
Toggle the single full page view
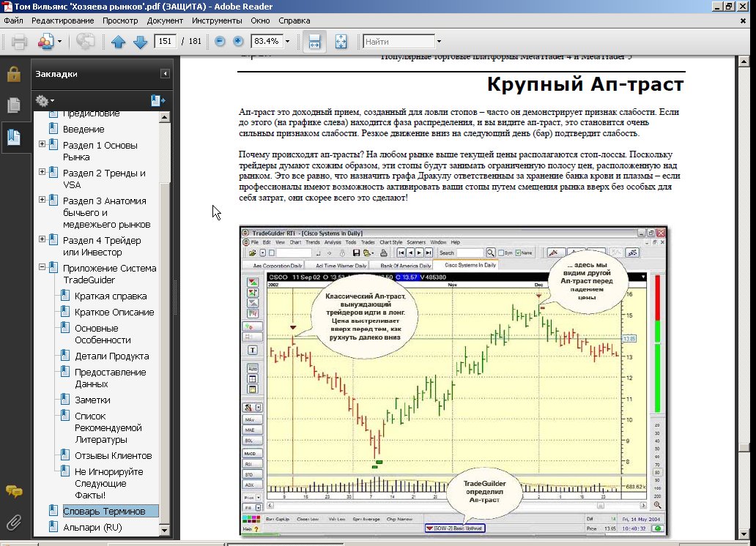click(341, 42)
